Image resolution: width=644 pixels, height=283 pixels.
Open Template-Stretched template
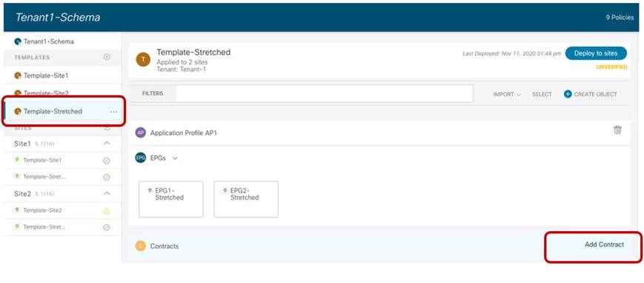click(53, 111)
